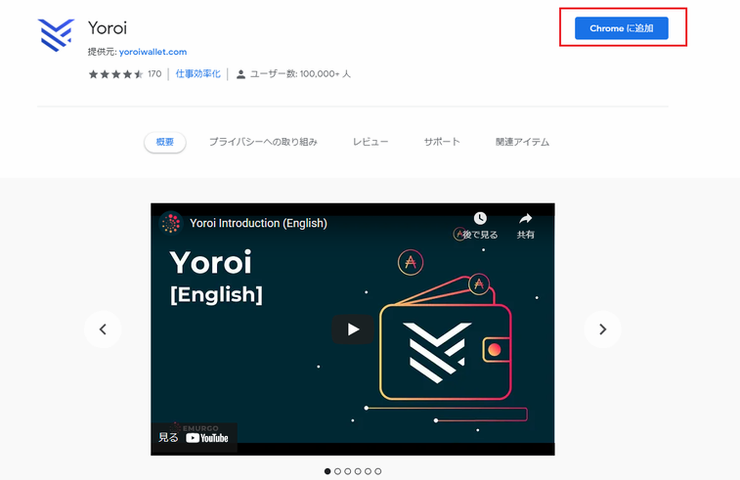Open the レビュー tab
Screen dimensions: 740x480
pyautogui.click(x=370, y=142)
